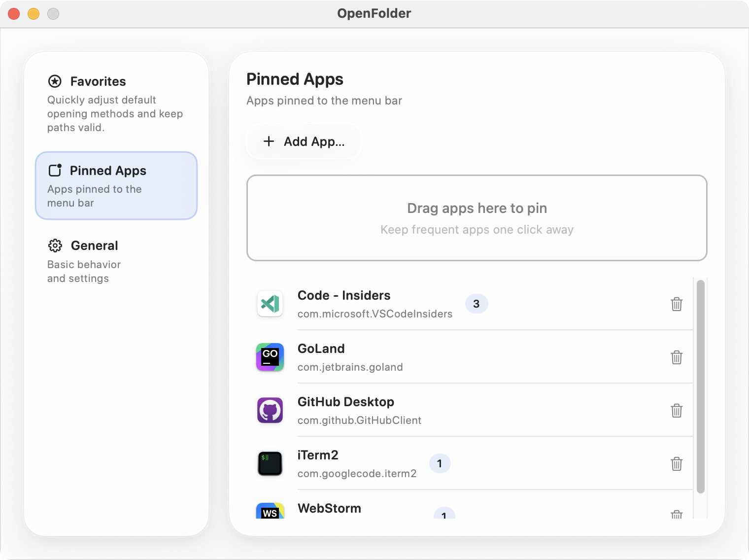Delete GitHub Desktop with the trash icon
This screenshot has width=749, height=560.
[x=677, y=410]
